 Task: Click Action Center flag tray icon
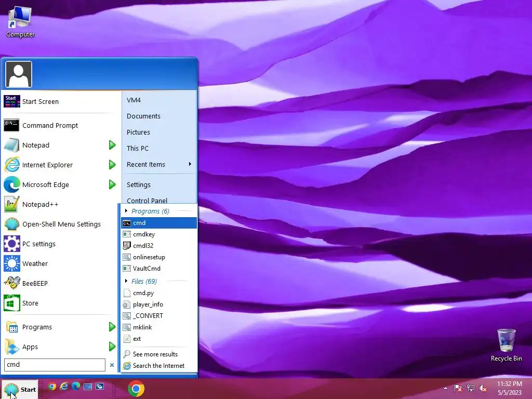[x=458, y=388]
